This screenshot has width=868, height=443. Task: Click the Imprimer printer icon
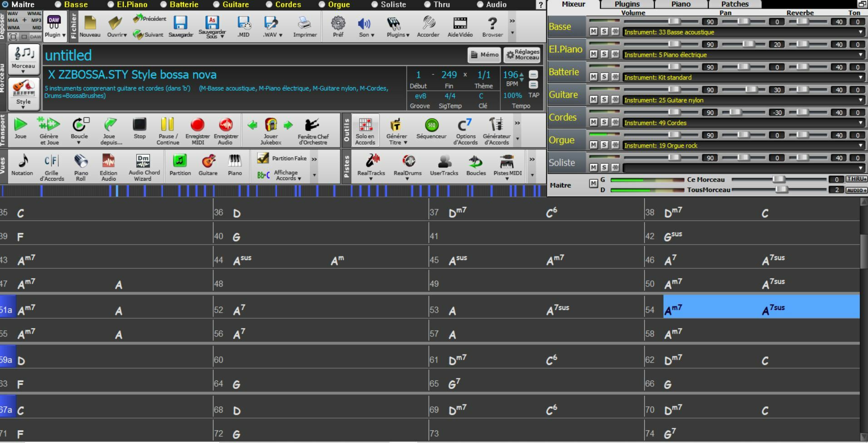click(305, 26)
